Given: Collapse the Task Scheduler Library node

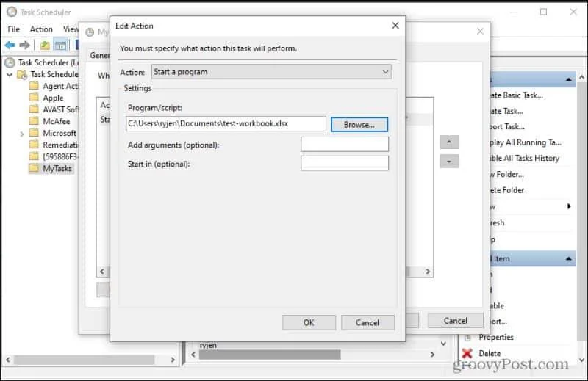Looking at the screenshot, I should click(10, 75).
